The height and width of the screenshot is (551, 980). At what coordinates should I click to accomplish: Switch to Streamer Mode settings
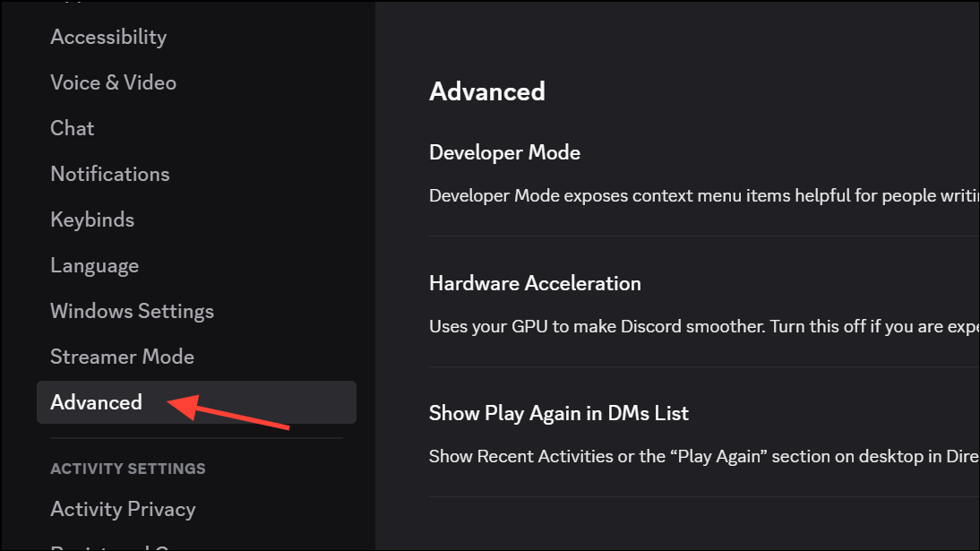[122, 357]
